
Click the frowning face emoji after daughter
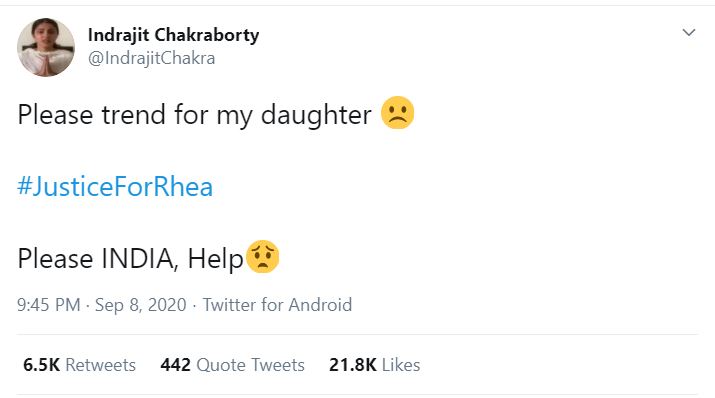pos(398,113)
